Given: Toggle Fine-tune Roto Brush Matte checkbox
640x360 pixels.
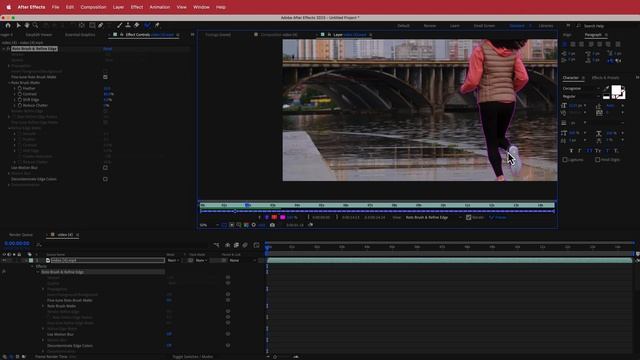Looking at the screenshot, I should pyautogui.click(x=105, y=77).
